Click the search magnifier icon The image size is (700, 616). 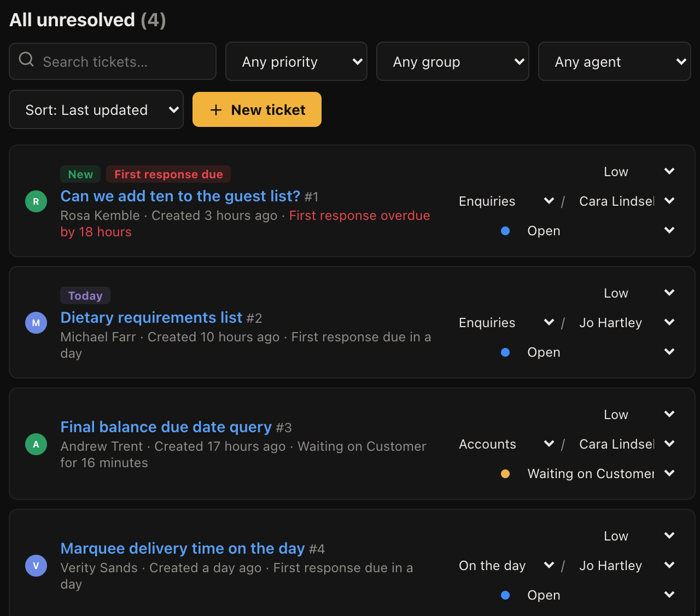coord(26,59)
